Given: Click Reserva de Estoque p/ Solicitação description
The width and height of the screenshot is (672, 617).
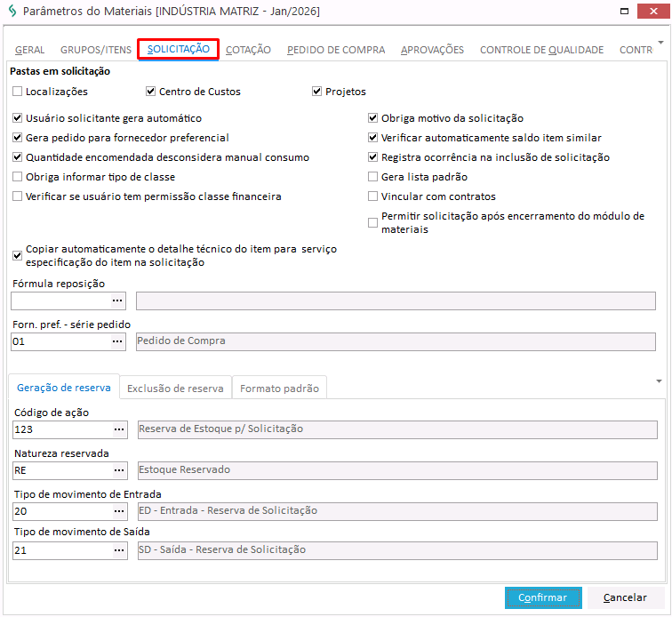Looking at the screenshot, I should (x=397, y=429).
